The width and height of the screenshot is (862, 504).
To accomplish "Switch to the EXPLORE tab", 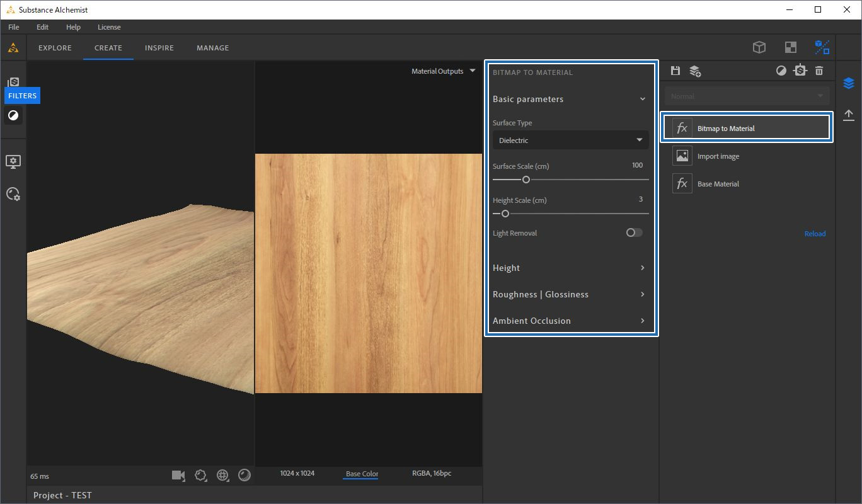I will click(55, 48).
